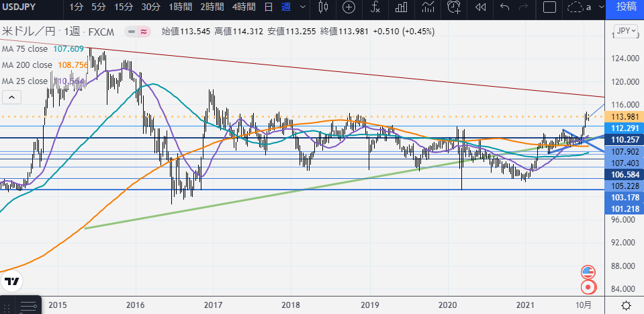Screen dimensions: 644x314
Task: Expand the timeframe dropdown chevron
Action: 303,7
